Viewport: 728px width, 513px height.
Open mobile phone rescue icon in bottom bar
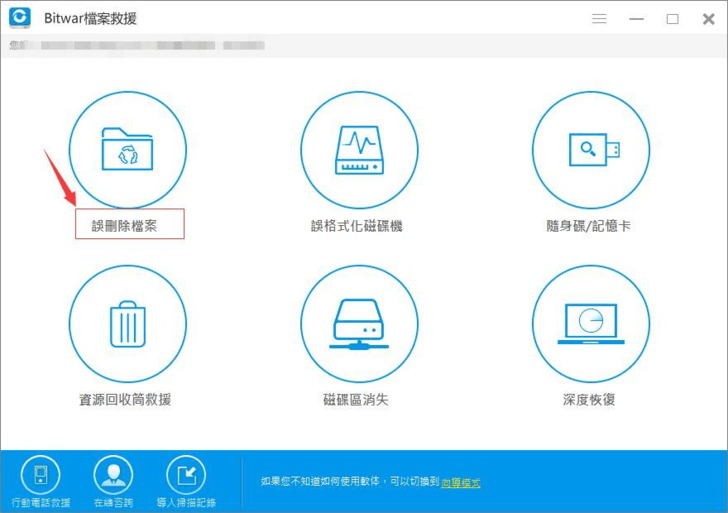(40, 474)
